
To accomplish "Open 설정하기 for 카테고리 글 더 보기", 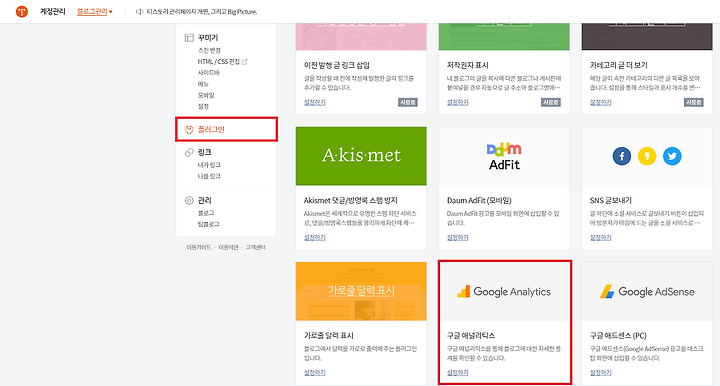I will pos(600,102).
